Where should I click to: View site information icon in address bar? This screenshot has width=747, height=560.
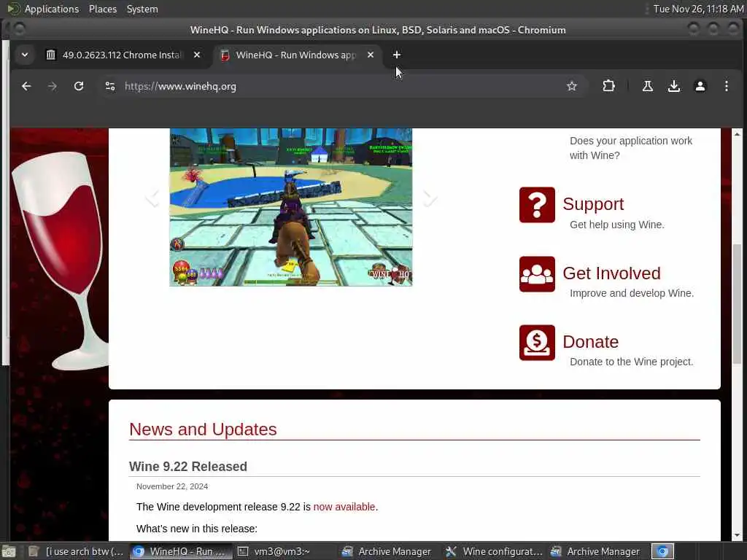click(x=110, y=86)
